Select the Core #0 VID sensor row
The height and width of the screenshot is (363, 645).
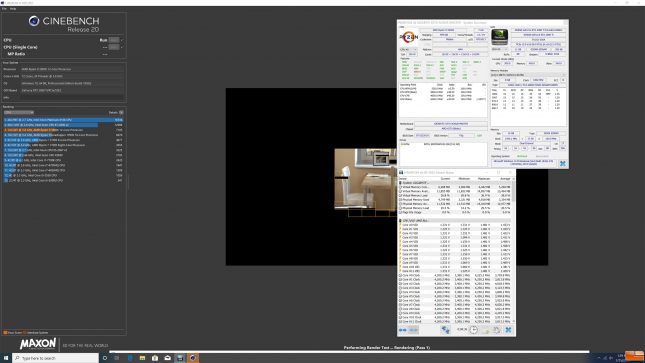click(x=456, y=225)
